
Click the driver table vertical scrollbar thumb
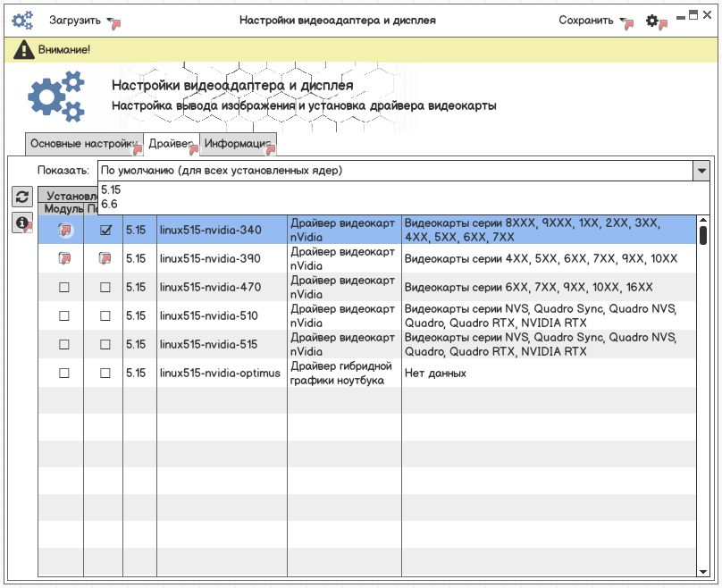point(703,234)
